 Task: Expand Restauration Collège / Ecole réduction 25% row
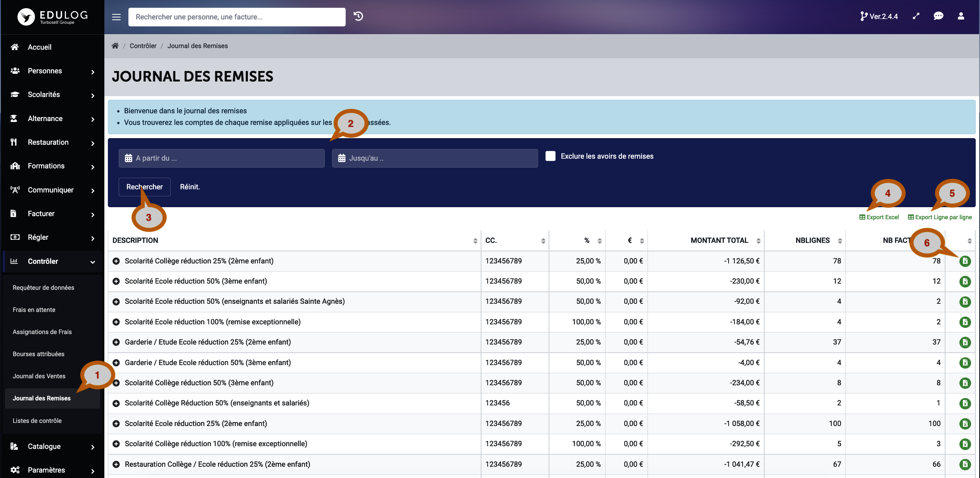click(x=116, y=464)
